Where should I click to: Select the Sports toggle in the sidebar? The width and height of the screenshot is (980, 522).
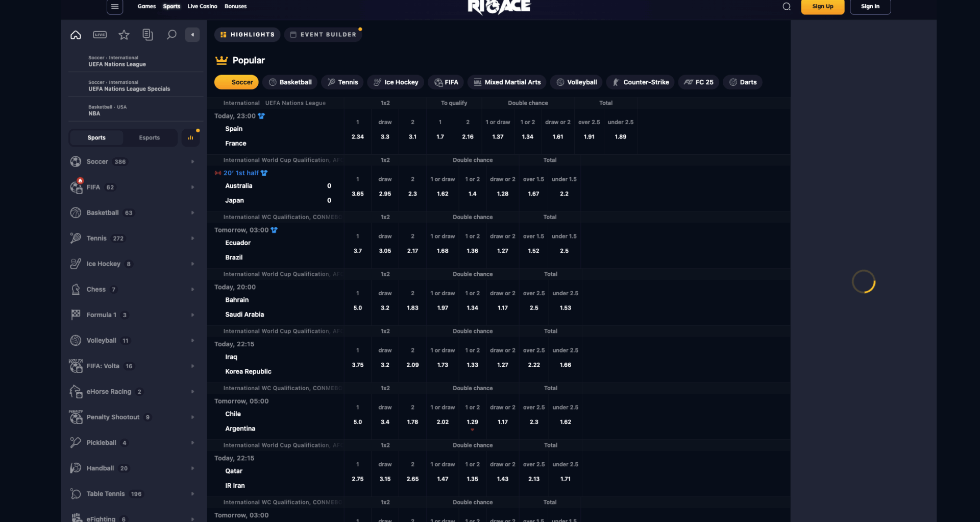click(96, 138)
